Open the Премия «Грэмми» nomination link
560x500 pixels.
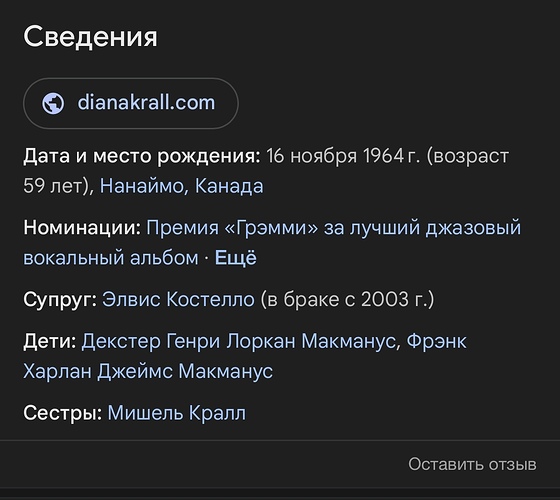pos(334,228)
